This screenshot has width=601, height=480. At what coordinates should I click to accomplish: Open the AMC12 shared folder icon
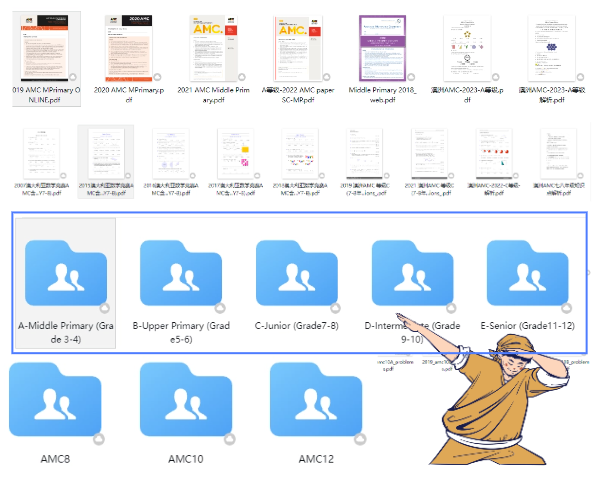[316, 399]
